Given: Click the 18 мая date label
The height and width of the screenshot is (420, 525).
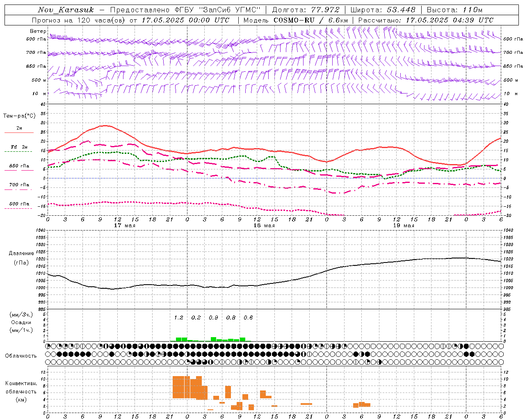Looking at the screenshot, I should [264, 226].
